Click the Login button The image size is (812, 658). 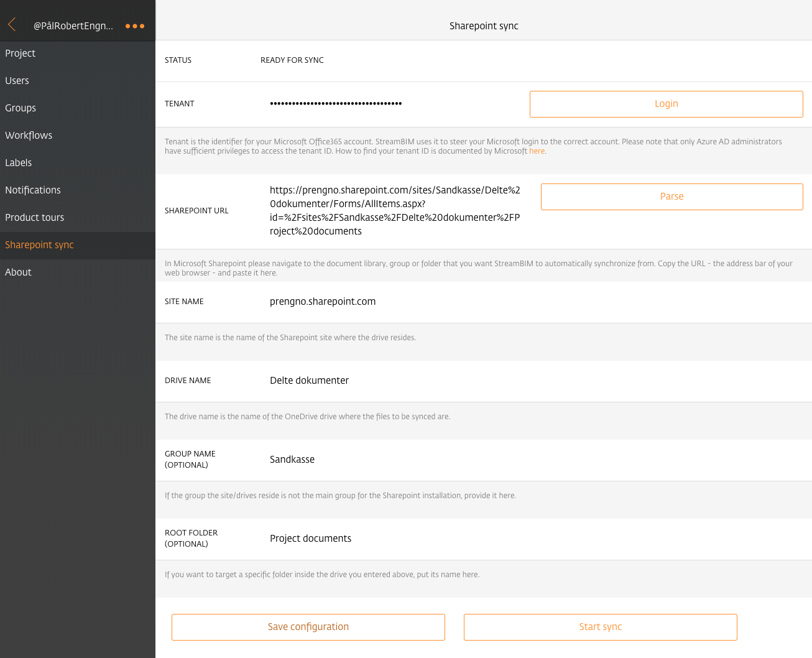point(667,104)
